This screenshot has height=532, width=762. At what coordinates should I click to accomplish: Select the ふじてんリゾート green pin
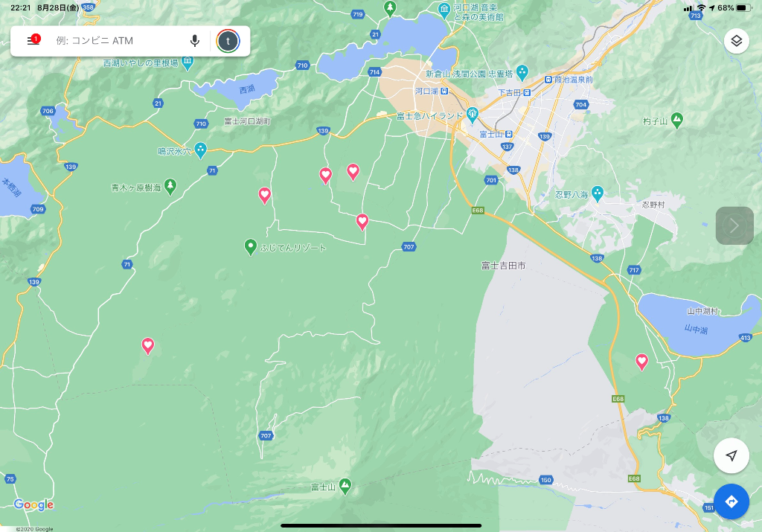(251, 246)
